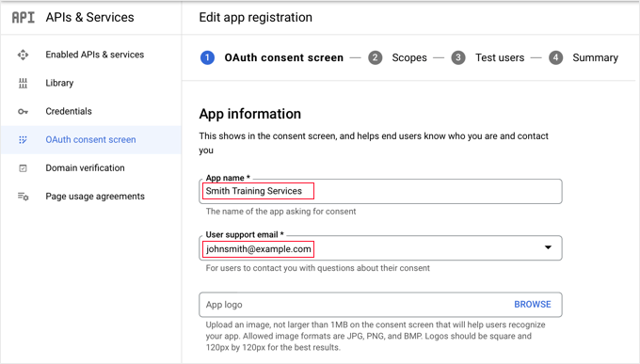Jump to step 3 Test users
640x364 pixels.
488,58
